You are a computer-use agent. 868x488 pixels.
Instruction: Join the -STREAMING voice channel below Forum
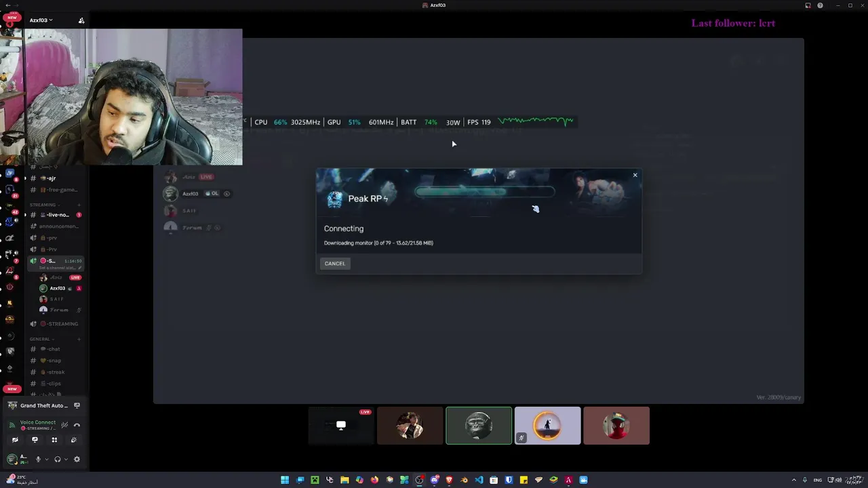pos(54,324)
